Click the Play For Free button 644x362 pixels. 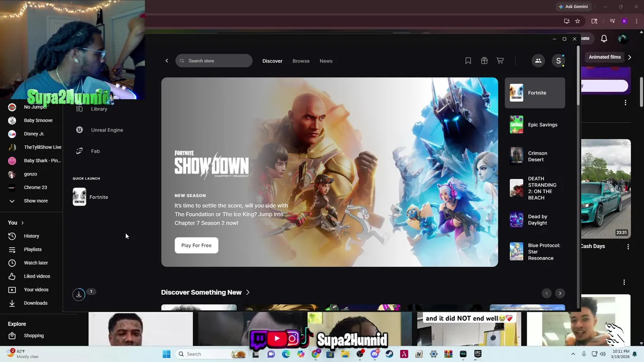196,245
